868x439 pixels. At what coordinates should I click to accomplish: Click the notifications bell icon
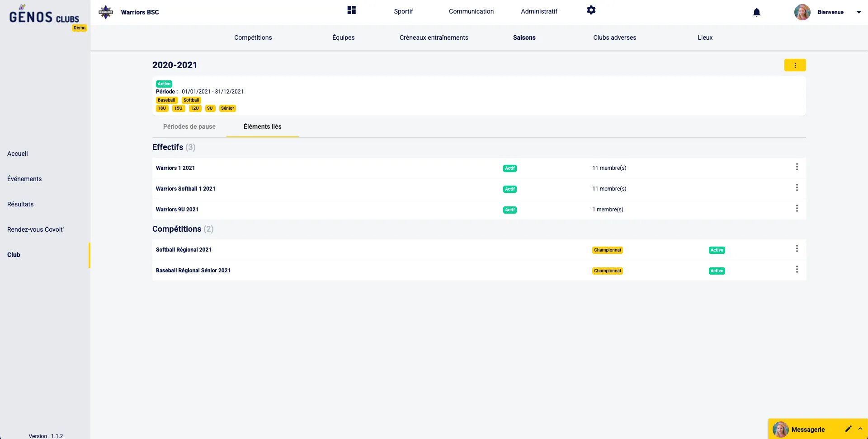756,12
